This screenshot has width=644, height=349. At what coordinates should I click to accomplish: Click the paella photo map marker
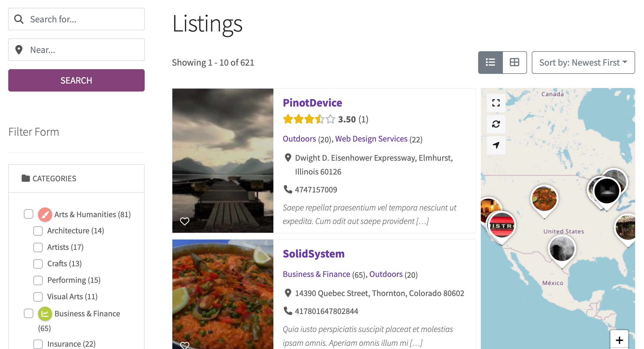(x=544, y=199)
